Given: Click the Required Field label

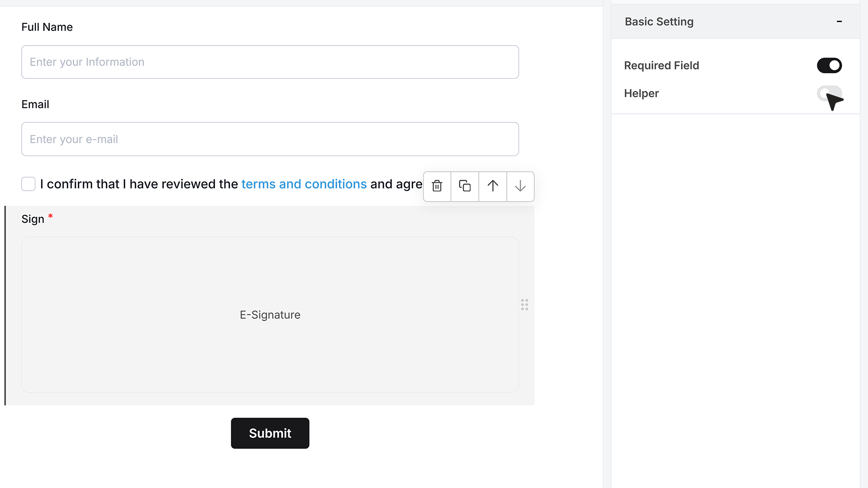Looking at the screenshot, I should tap(661, 66).
